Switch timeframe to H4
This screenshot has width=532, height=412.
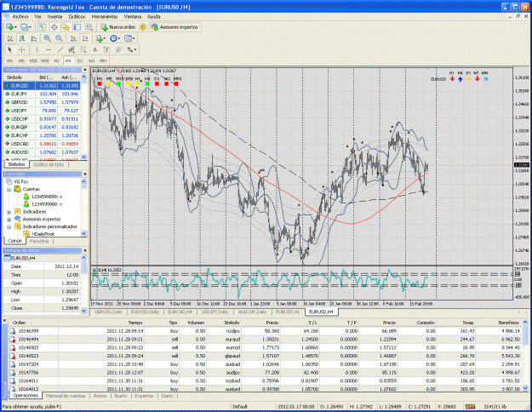[68, 60]
